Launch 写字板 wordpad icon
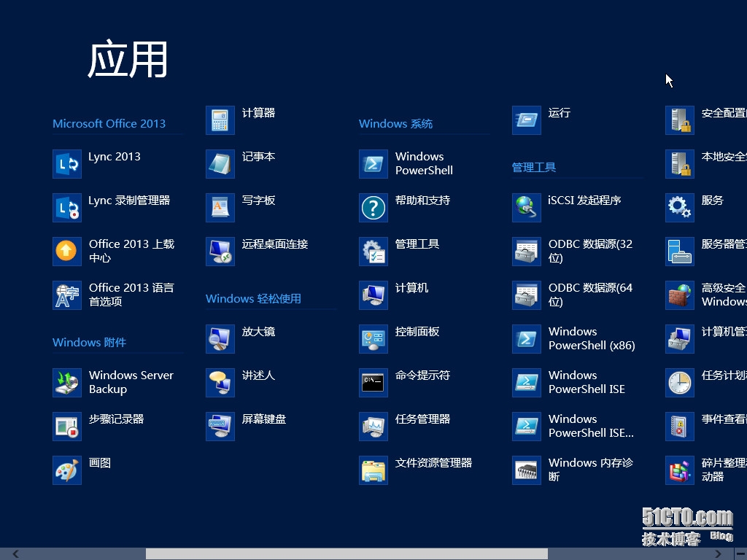Image resolution: width=747 pixels, height=560 pixels. click(x=220, y=208)
